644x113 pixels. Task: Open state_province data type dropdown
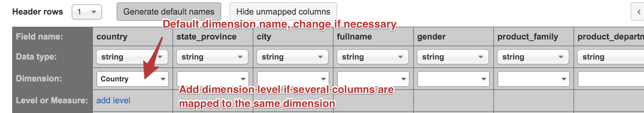point(212,57)
